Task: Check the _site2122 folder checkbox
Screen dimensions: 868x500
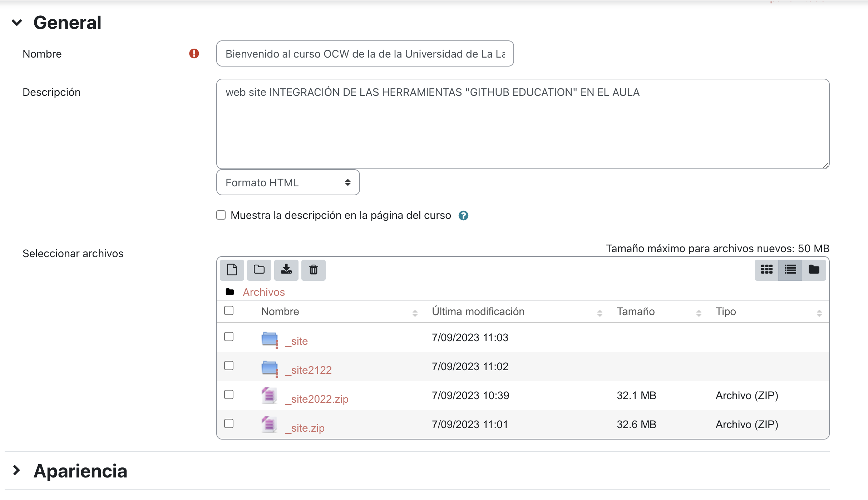Action: [x=229, y=366]
